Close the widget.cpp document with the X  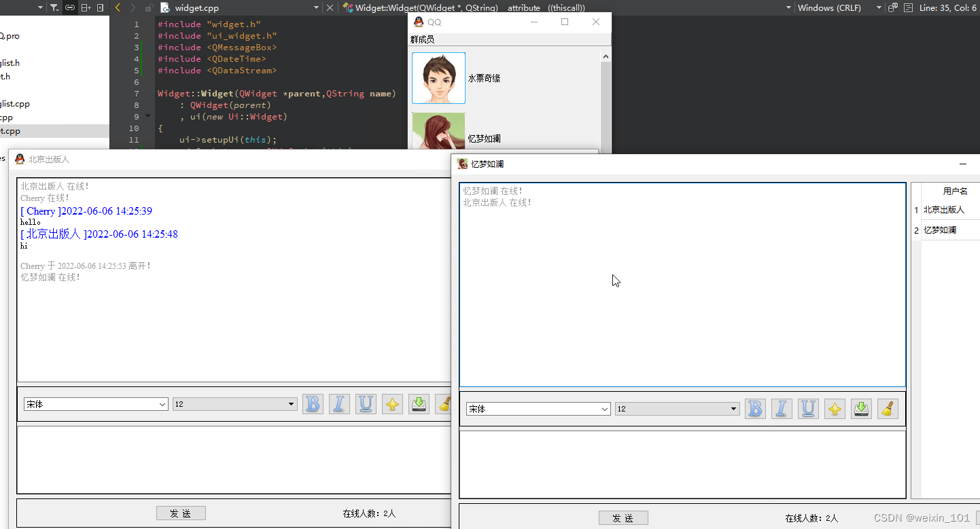coord(330,7)
